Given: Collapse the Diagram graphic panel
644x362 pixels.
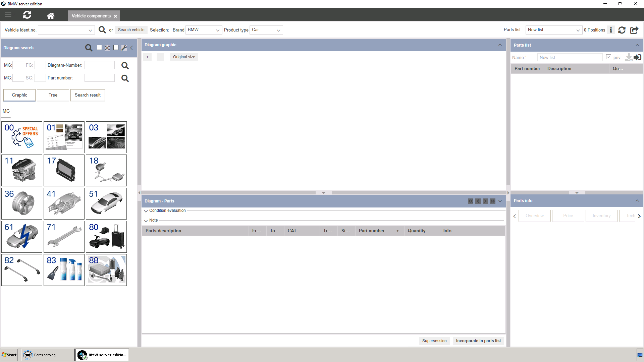Looking at the screenshot, I should [x=500, y=45].
